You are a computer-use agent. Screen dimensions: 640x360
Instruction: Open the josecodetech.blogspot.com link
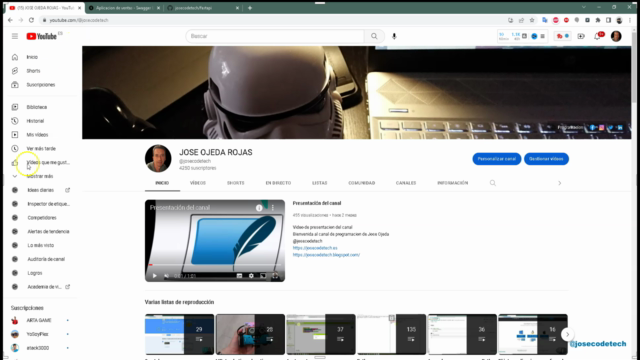(x=327, y=255)
